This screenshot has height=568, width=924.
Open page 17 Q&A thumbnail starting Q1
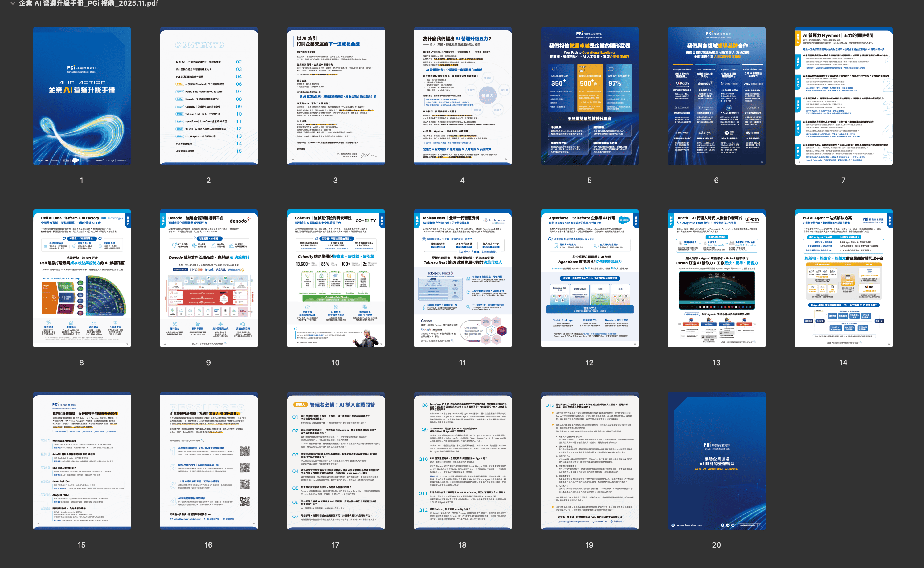tap(336, 460)
